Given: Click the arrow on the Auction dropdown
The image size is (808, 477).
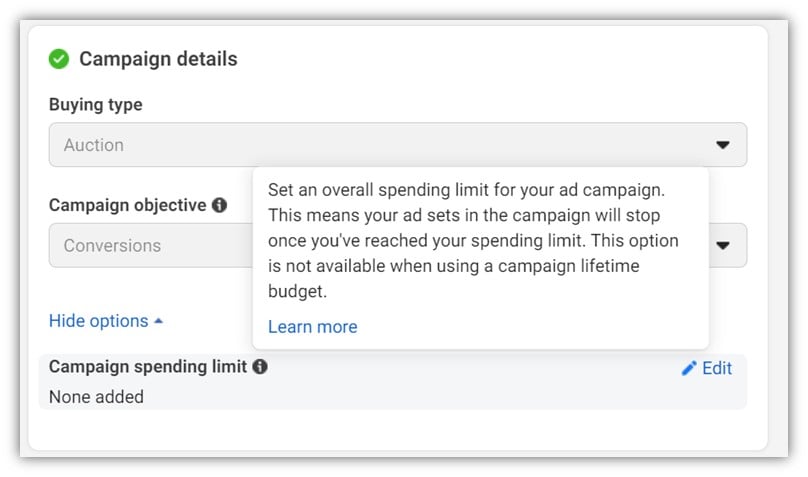Looking at the screenshot, I should 723,145.
